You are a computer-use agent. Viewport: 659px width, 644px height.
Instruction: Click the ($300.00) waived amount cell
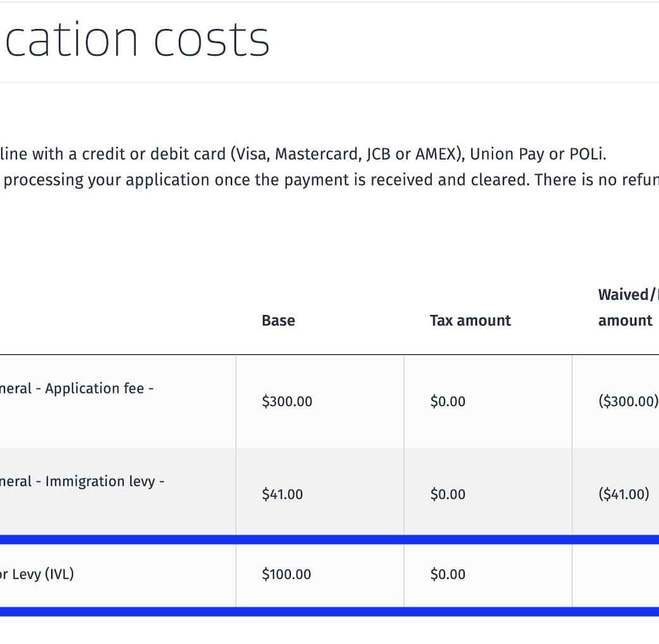click(x=627, y=402)
